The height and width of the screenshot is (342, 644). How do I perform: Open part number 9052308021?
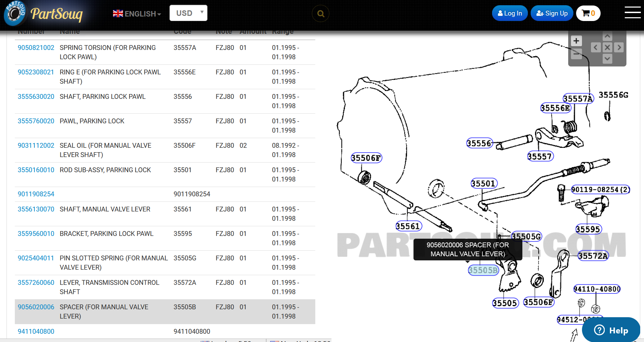pos(36,72)
